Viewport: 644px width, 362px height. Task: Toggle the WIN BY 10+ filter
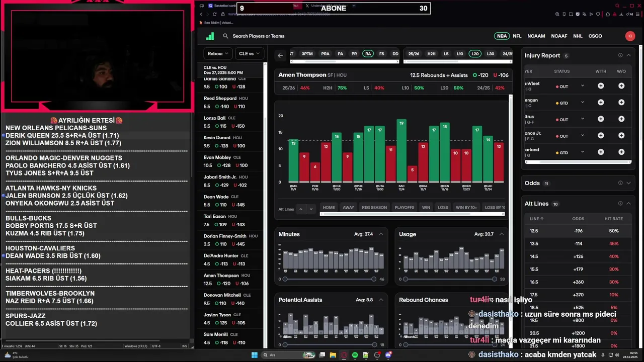click(466, 207)
